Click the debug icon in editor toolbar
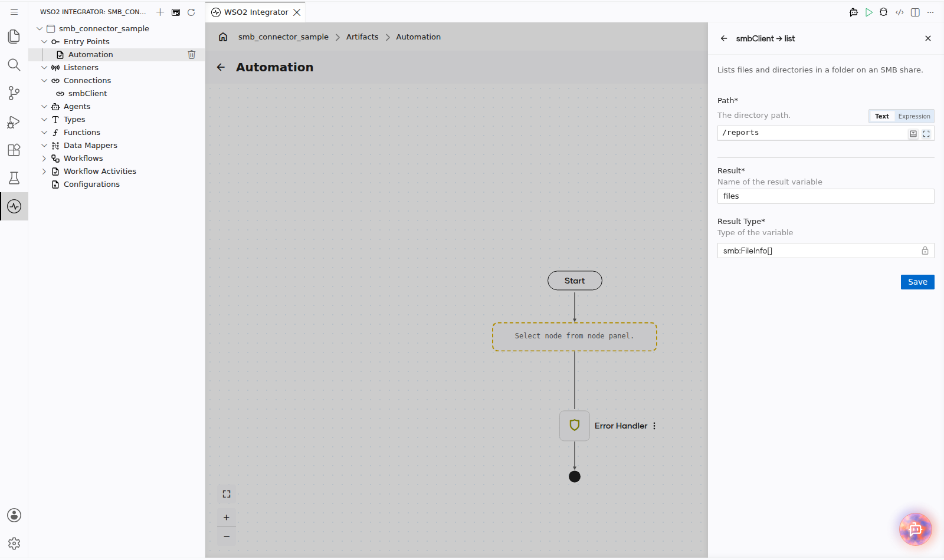The width and height of the screenshot is (944, 560). pos(883,12)
